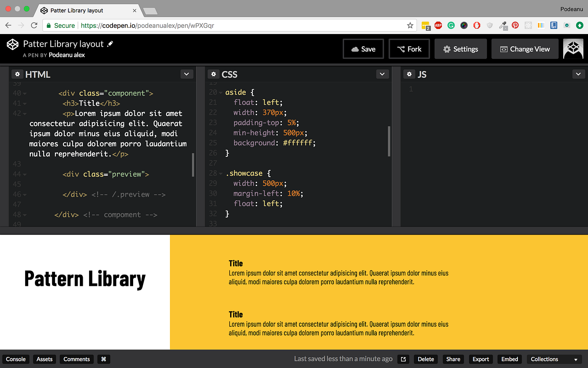Fork this pen
Screen dimensions: 588x368
409,49
